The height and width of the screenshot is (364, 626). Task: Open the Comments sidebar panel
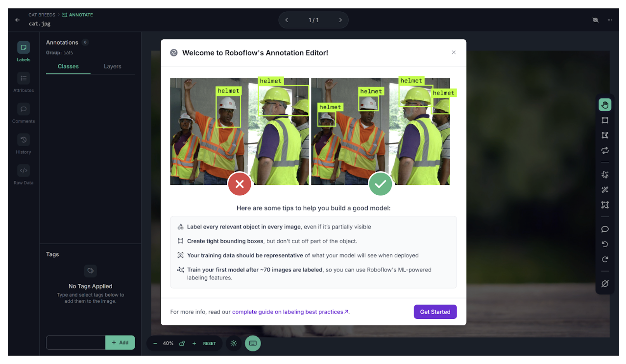24,114
